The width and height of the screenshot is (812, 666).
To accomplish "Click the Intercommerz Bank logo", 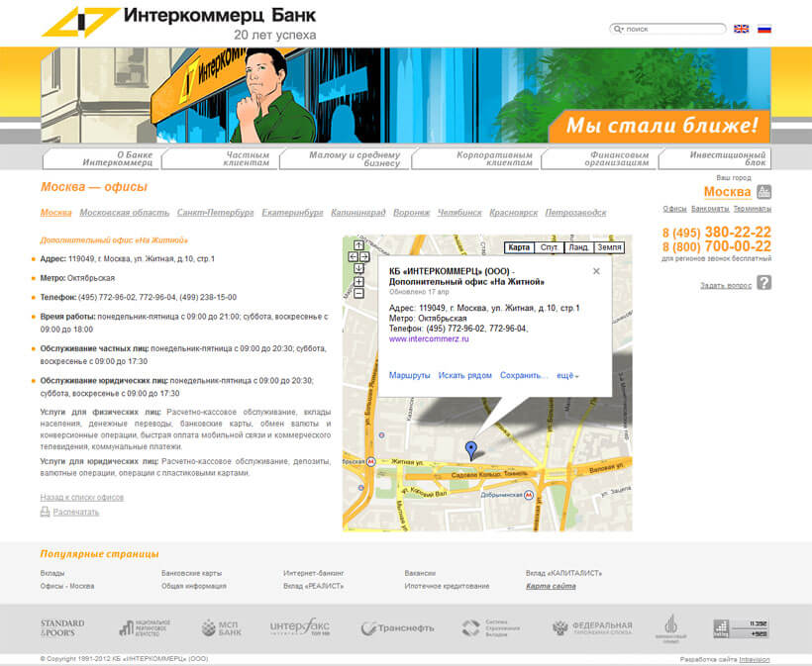I will point(178,22).
